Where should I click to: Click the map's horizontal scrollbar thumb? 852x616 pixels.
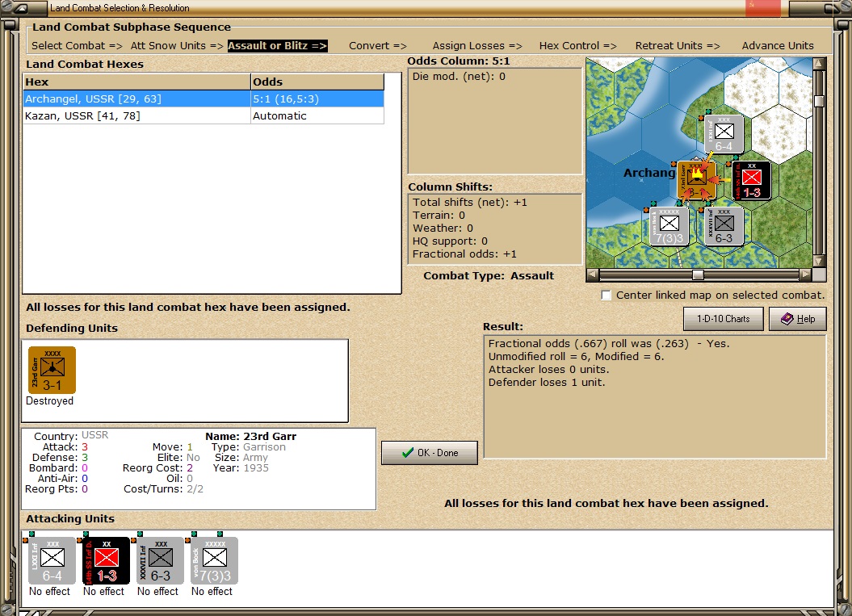(699, 274)
